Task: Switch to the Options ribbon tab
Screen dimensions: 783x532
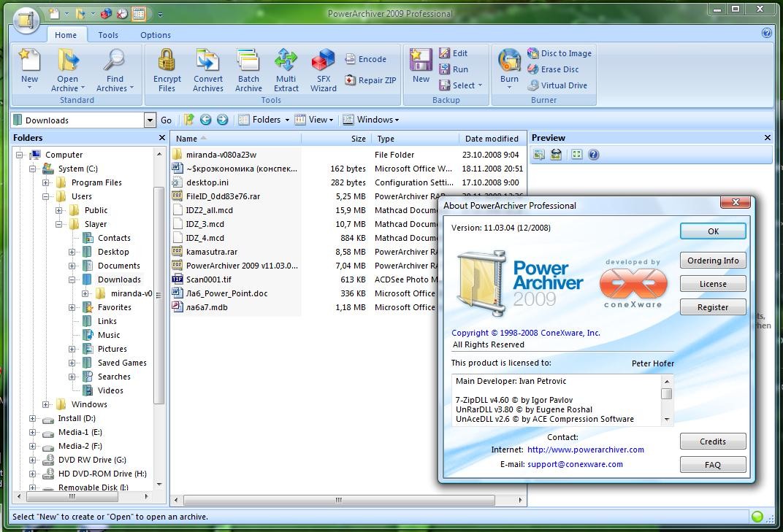Action: tap(156, 35)
